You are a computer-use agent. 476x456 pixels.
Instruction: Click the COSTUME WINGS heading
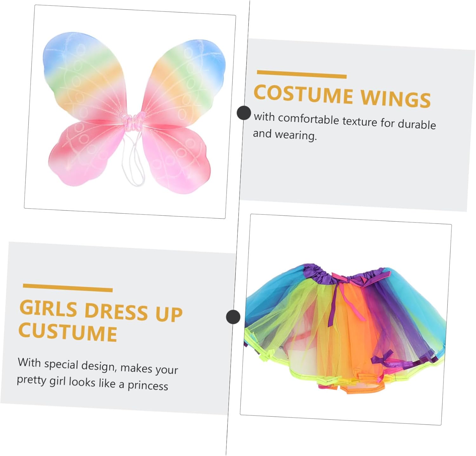click(342, 95)
